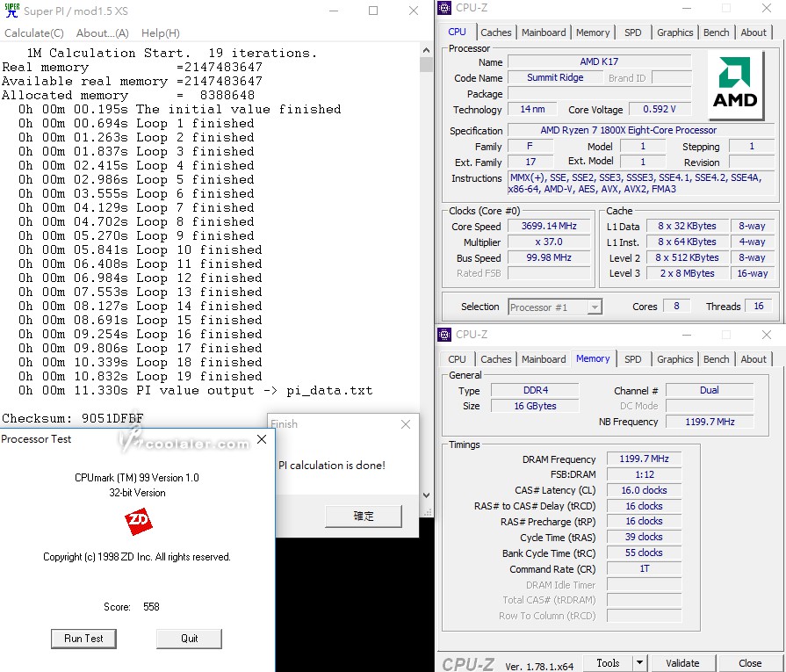The height and width of the screenshot is (672, 786).
Task: Click the Code Name value Summit Ridge
Action: pyautogui.click(x=555, y=77)
